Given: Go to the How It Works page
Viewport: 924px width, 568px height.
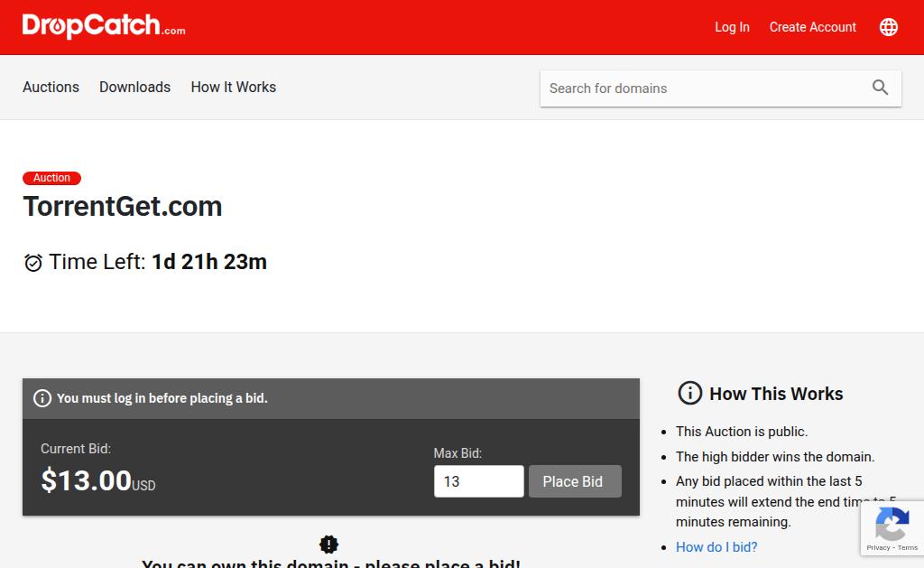Looking at the screenshot, I should 234,88.
